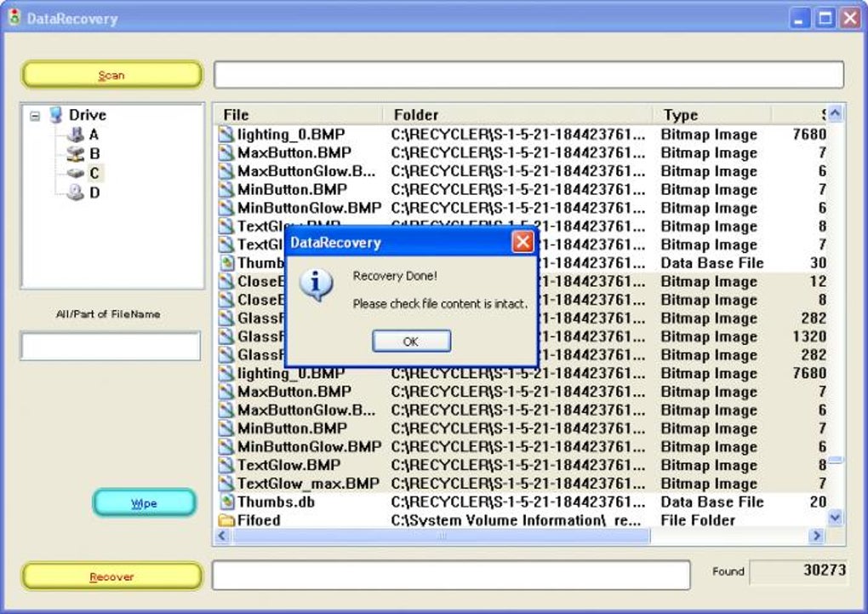Click the yellow Scan button

pyautogui.click(x=112, y=75)
